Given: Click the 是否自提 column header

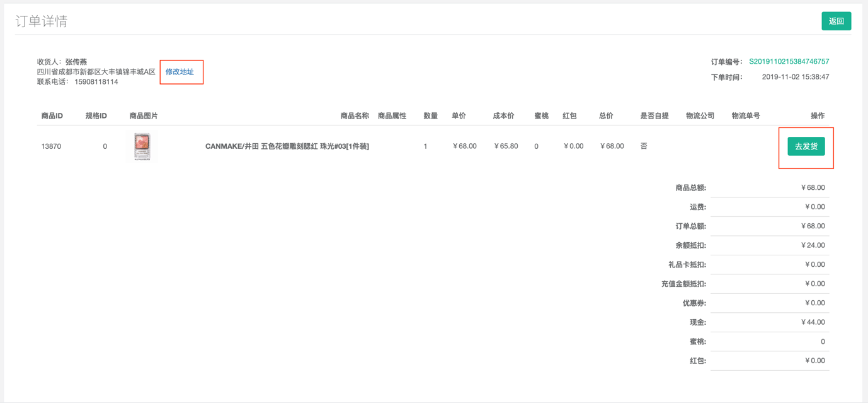Looking at the screenshot, I should (654, 116).
